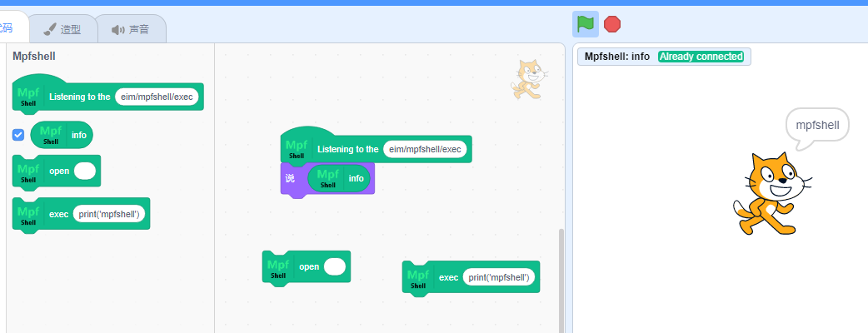Click empty input of workspace open block
This screenshot has height=333, width=868.
335,266
